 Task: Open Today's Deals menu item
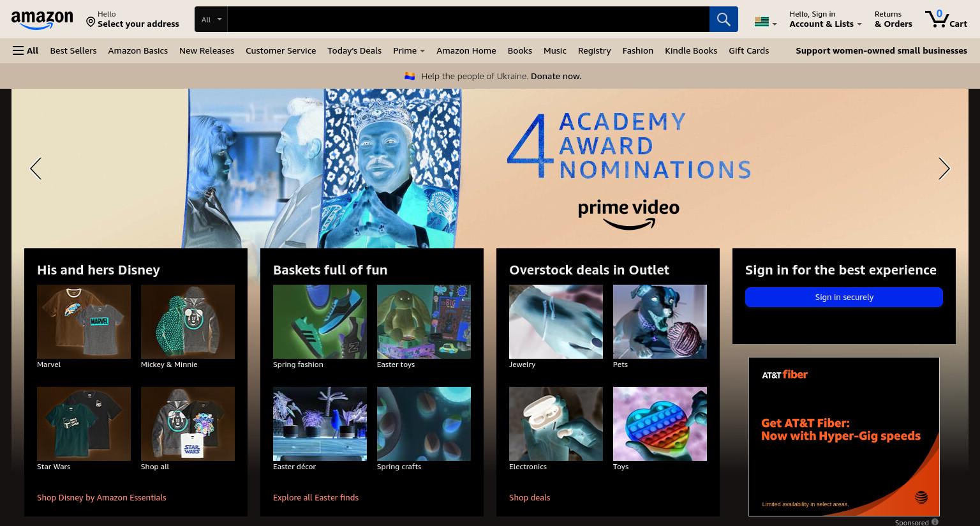click(354, 50)
